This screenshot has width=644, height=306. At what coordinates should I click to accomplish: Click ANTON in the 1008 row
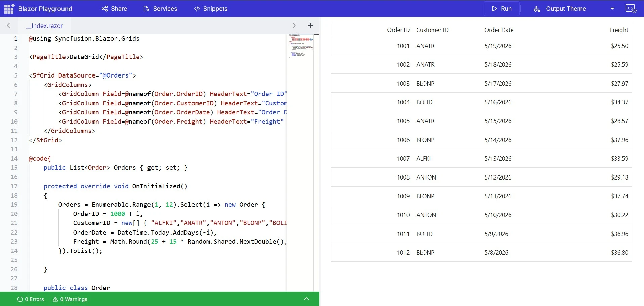(447, 177)
